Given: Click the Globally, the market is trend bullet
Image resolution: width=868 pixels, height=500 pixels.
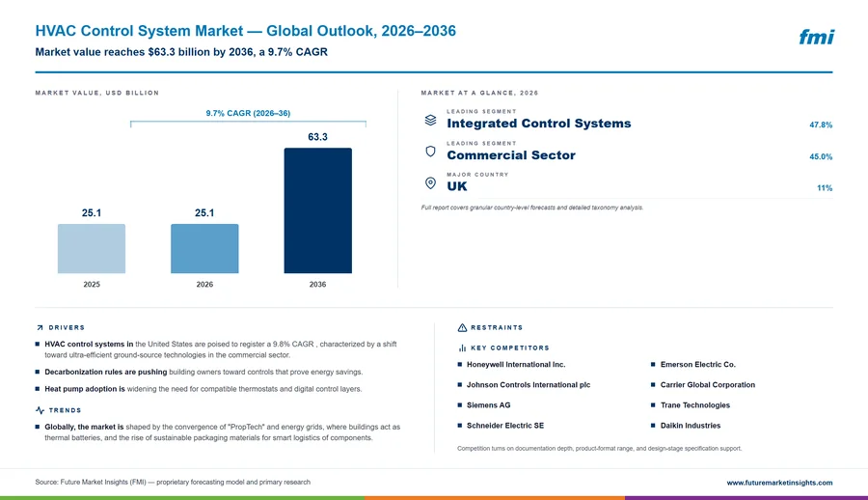Looking at the screenshot, I should (x=222, y=432).
